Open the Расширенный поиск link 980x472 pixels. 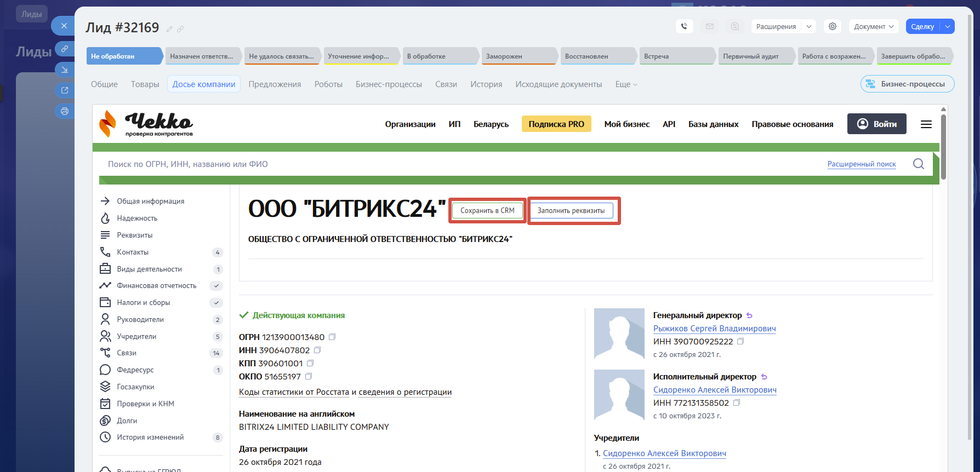(x=862, y=164)
